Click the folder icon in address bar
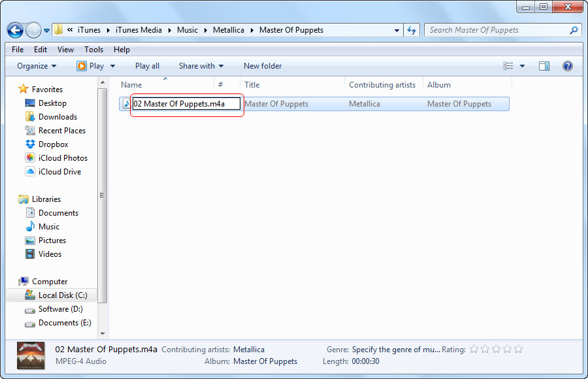Viewport: 588px width, 379px height. click(58, 29)
